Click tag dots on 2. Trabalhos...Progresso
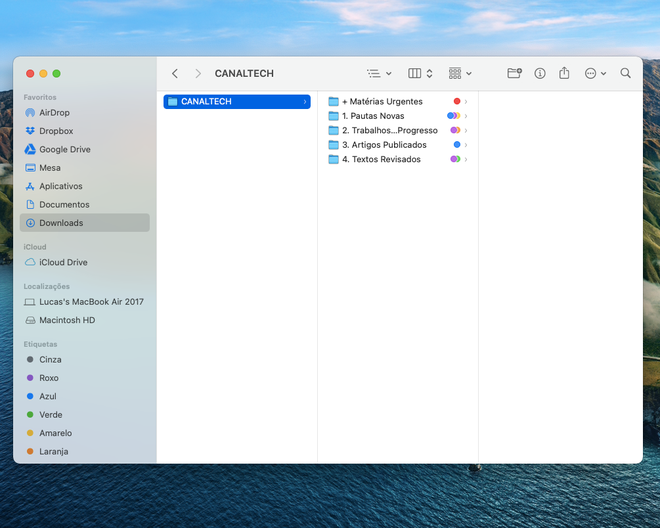 tap(455, 130)
